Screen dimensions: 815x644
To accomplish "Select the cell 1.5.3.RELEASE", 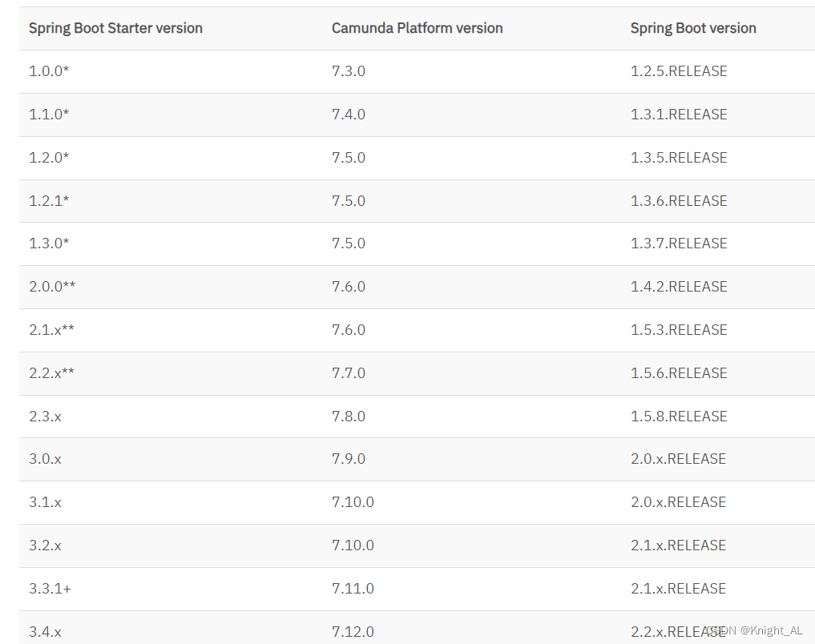I will pos(678,330).
